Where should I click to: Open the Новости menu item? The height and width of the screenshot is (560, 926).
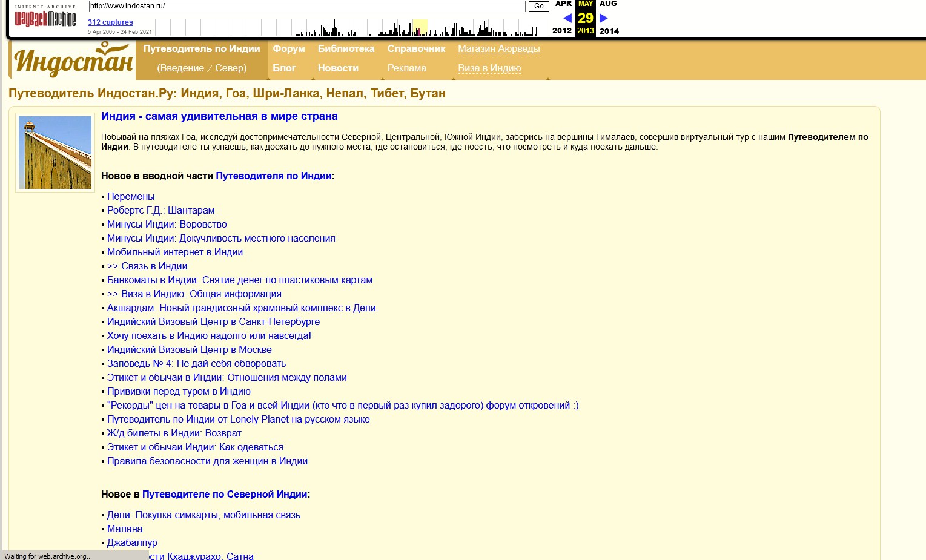338,68
